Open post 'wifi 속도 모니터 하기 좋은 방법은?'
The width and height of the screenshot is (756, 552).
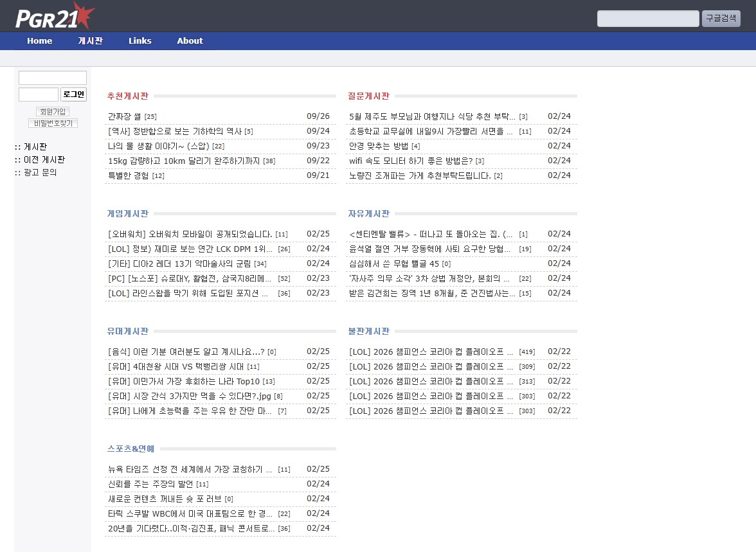[x=411, y=161]
